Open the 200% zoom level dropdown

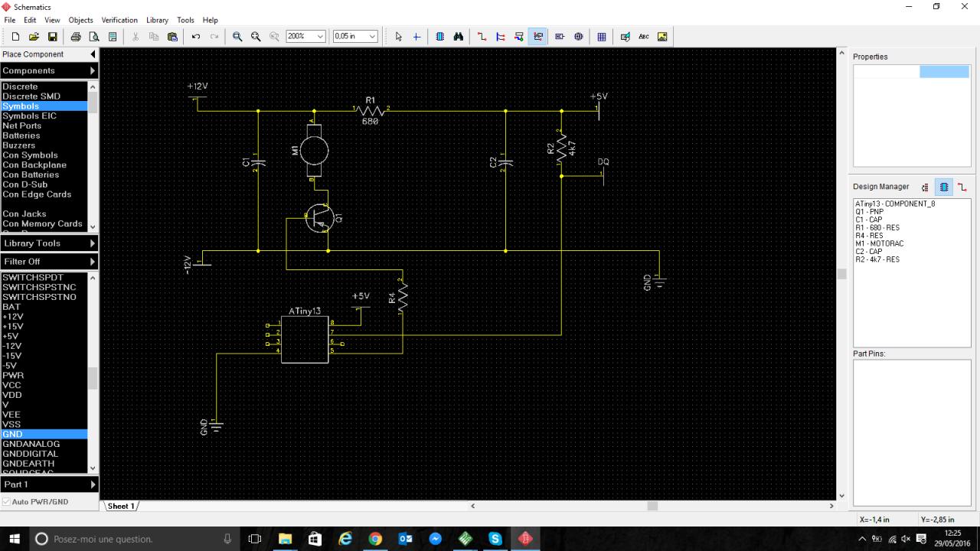[320, 37]
